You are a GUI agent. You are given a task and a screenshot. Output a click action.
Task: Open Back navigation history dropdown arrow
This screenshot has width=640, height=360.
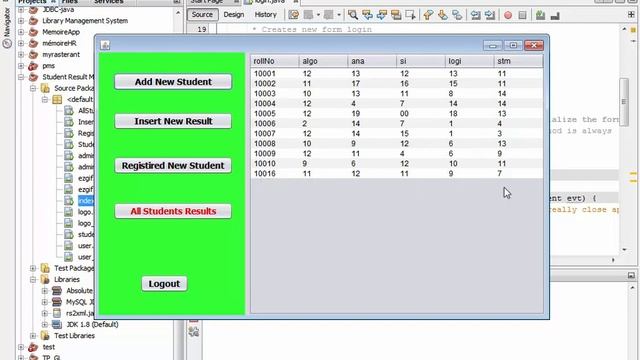318,15
